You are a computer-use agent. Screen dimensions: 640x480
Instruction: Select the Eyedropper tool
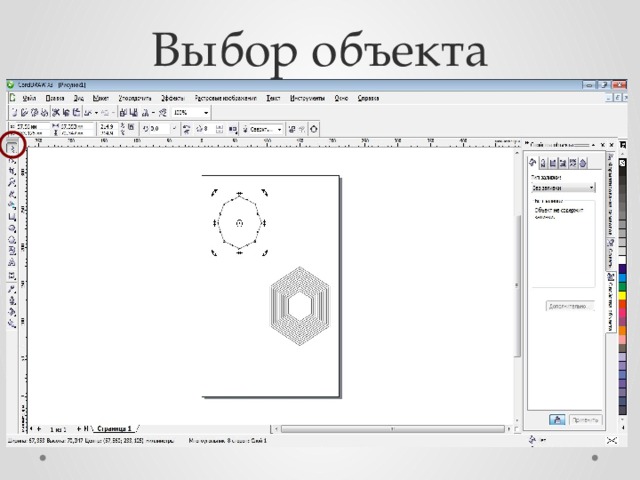[12, 289]
